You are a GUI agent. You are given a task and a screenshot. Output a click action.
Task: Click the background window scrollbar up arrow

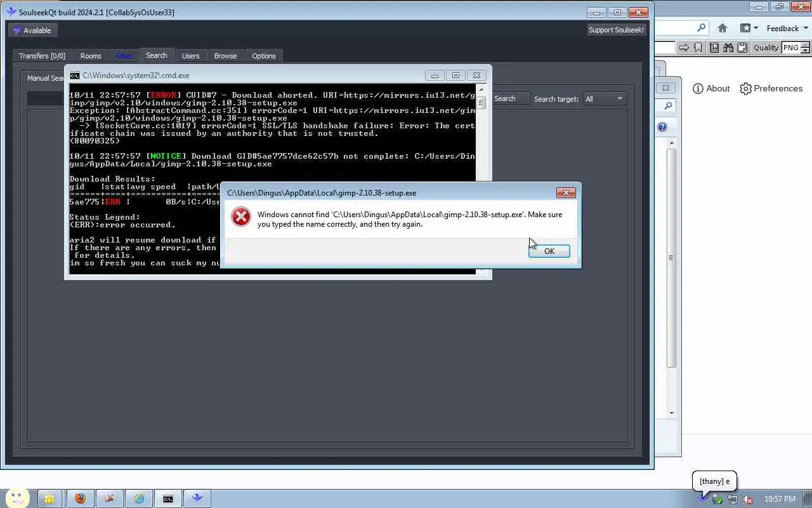pos(672,143)
